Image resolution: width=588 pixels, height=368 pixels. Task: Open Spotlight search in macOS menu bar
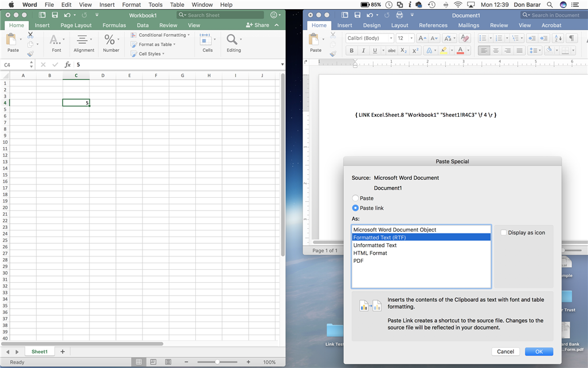point(550,5)
